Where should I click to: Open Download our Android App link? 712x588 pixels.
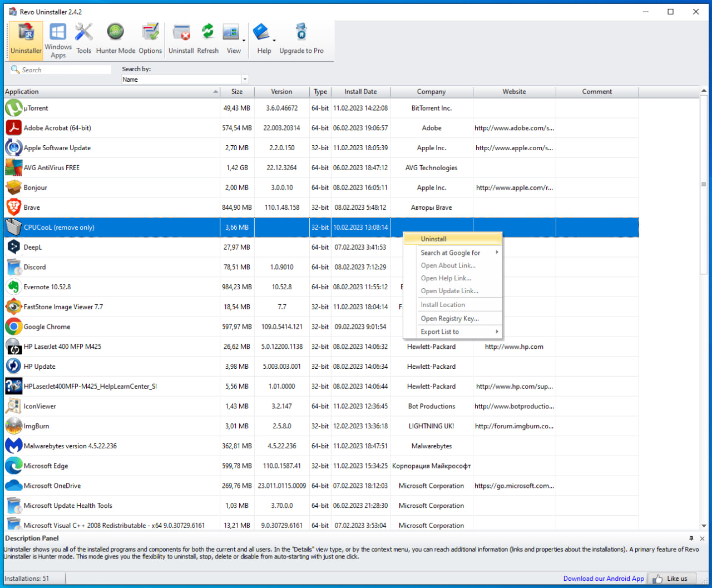point(604,579)
